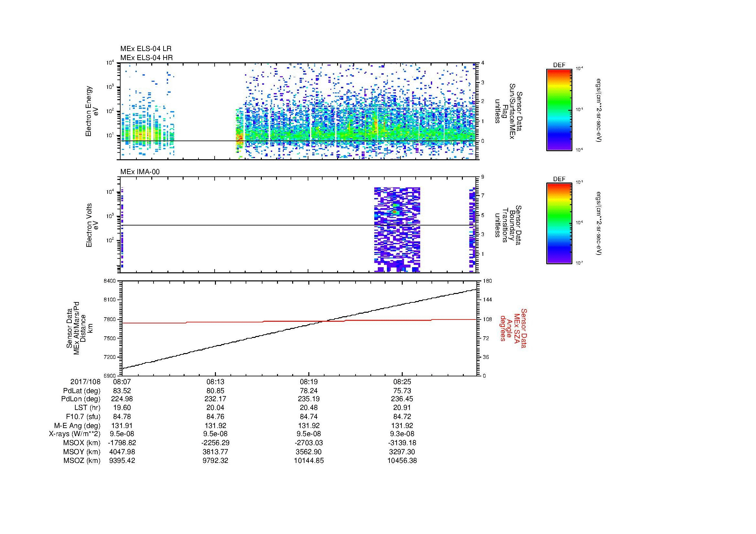This screenshot has height=534, width=756.
Task: Click the MSOZ (km) row label
Action: (x=82, y=461)
